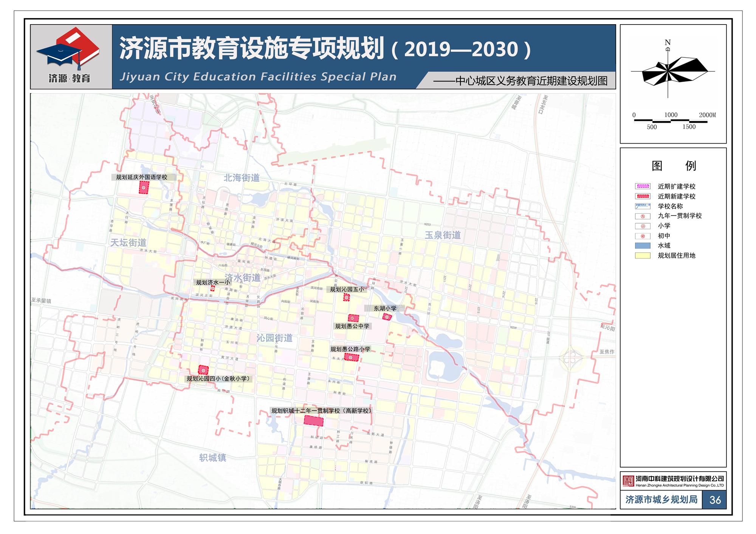The width and height of the screenshot is (756, 534).
Task: Click the 规划延庆外国语学校 label
Action: (141, 177)
